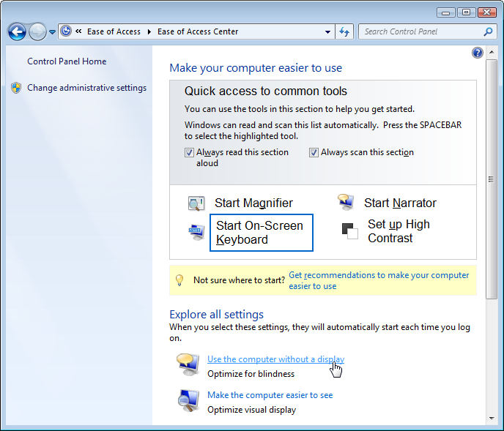
Task: Click the Quick access to common tools heading
Action: point(265,91)
